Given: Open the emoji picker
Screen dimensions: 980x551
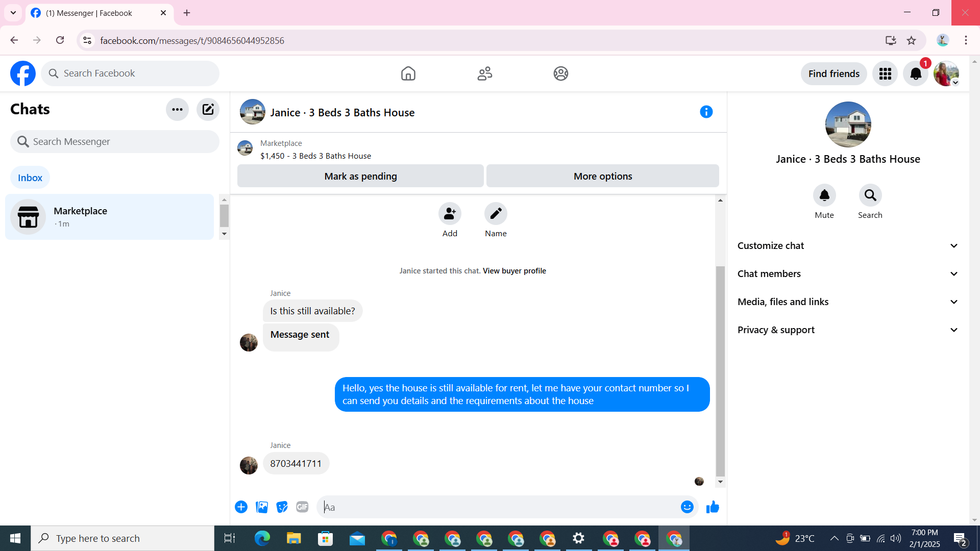Looking at the screenshot, I should (x=687, y=507).
